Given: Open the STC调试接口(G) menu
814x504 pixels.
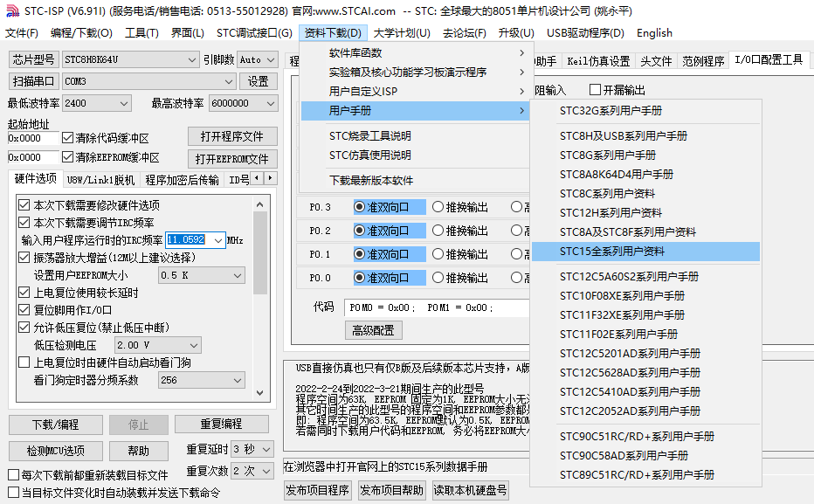Looking at the screenshot, I should point(254,32).
